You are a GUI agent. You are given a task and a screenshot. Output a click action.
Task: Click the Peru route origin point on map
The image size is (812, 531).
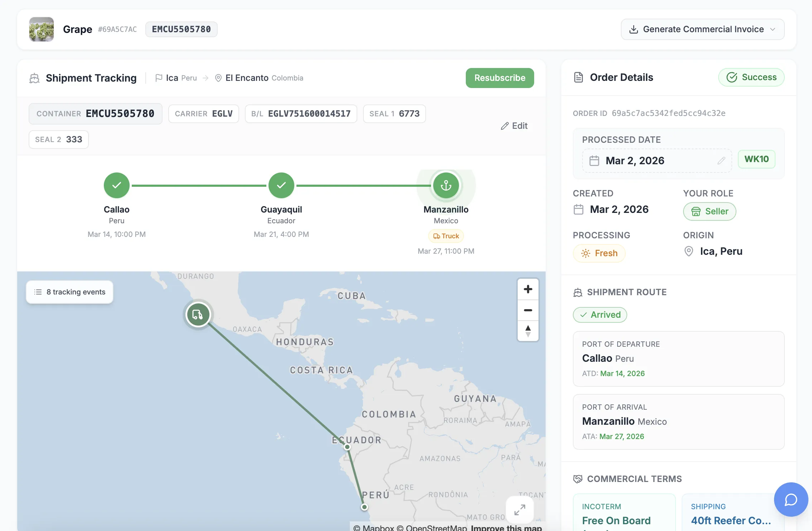click(364, 507)
